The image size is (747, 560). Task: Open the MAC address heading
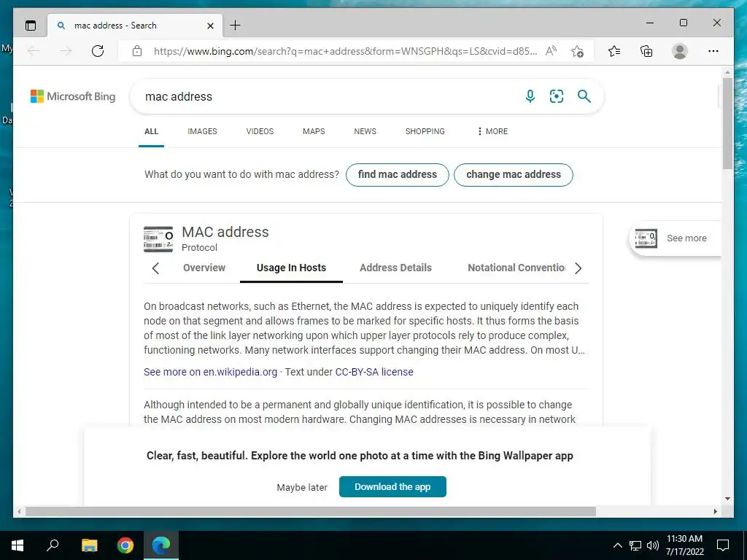[225, 232]
